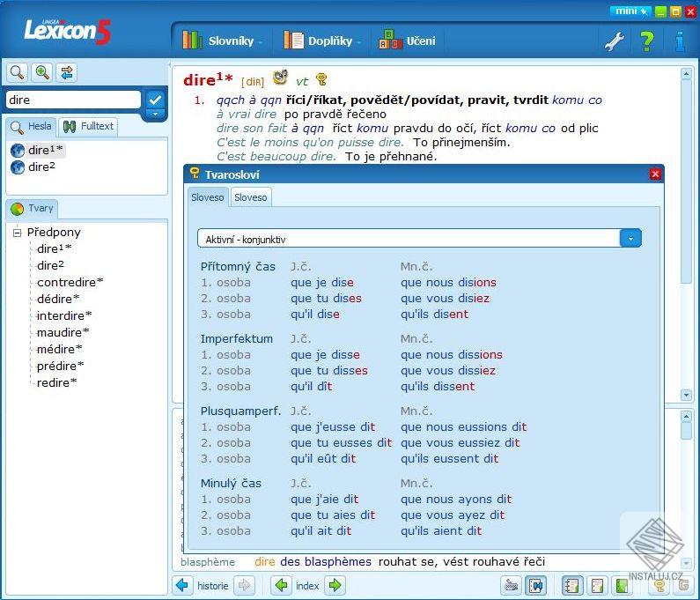Click the plain notepad view icon

pos(597,585)
